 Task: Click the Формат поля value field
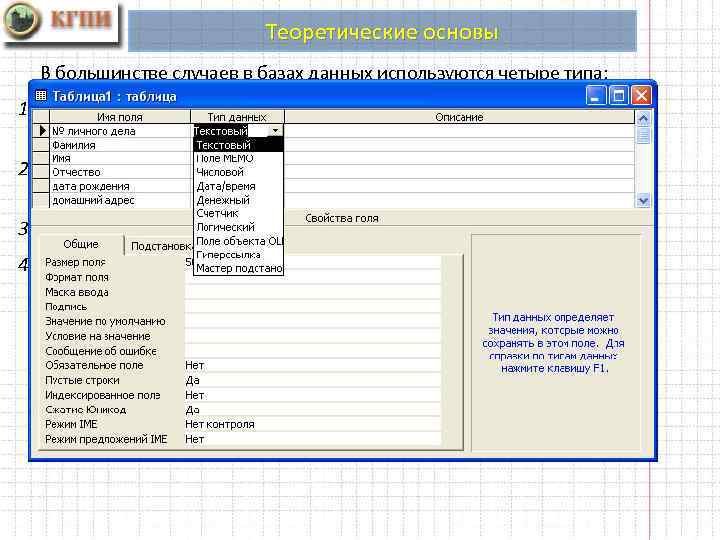(x=312, y=277)
